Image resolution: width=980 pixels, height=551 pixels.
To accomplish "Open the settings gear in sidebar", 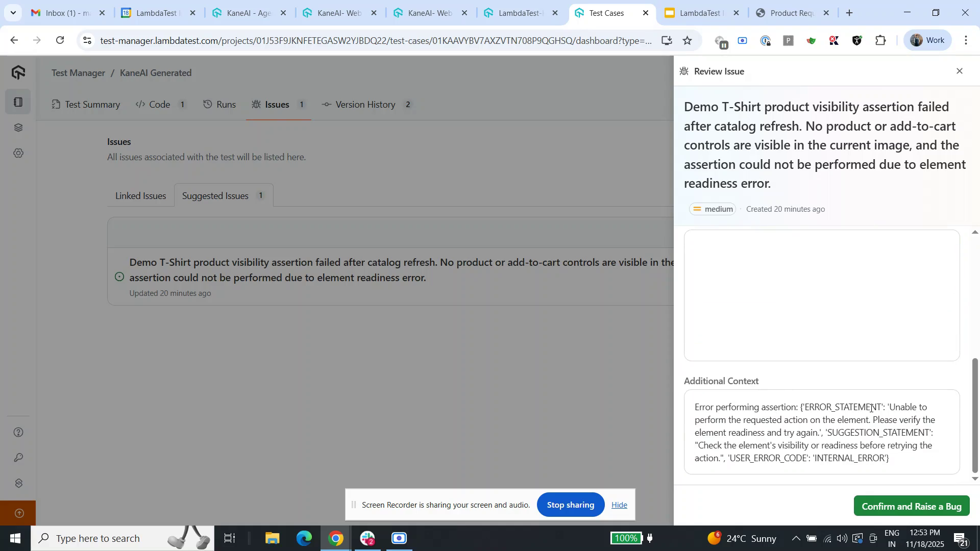I will [18, 153].
